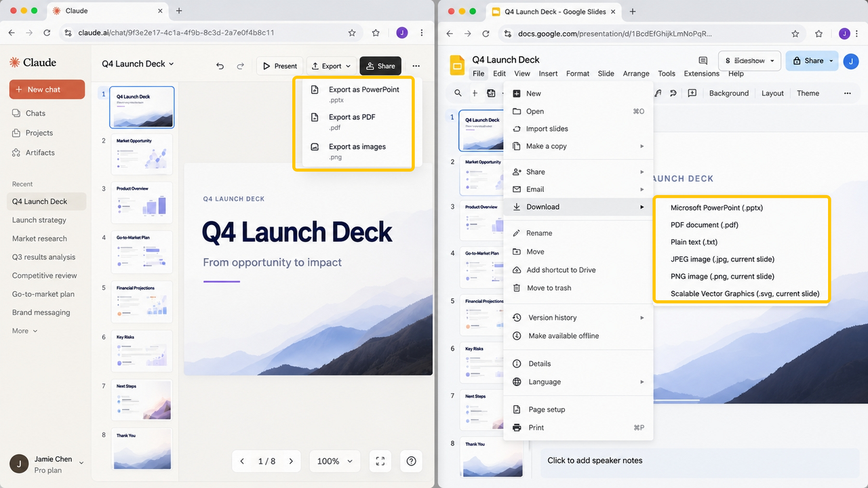868x488 pixels.
Task: Go to the next slide in Claude pager
Action: click(291, 461)
